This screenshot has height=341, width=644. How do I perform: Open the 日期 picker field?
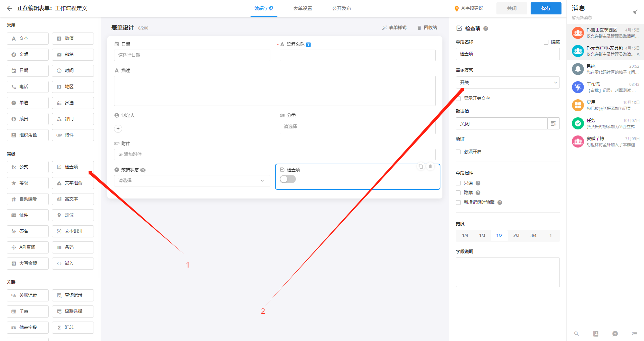[x=192, y=55]
